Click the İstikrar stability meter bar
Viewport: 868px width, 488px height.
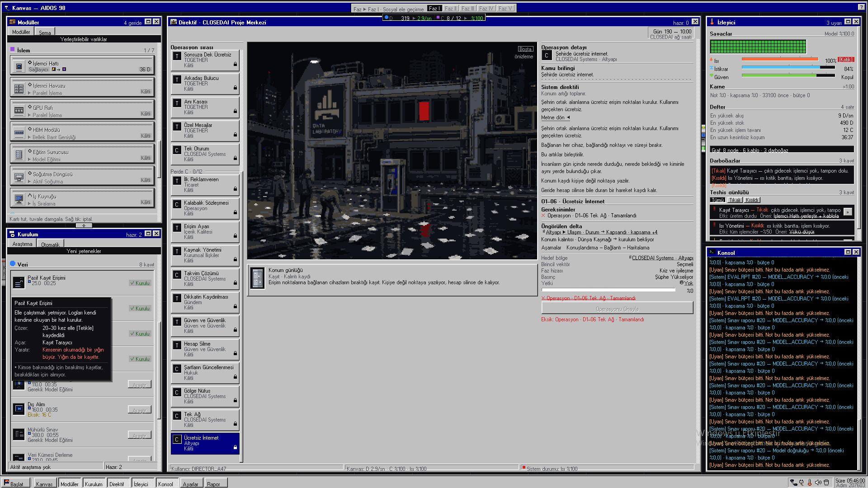(x=788, y=67)
